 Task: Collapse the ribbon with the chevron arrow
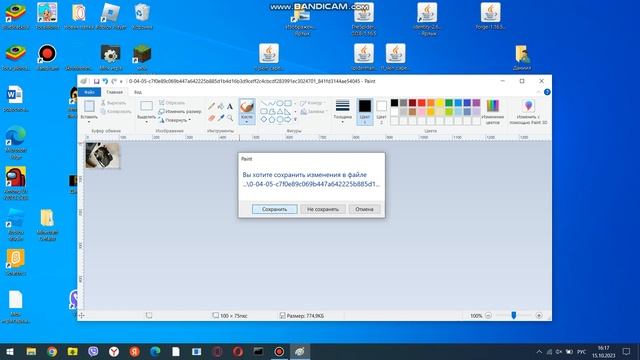click(x=539, y=92)
